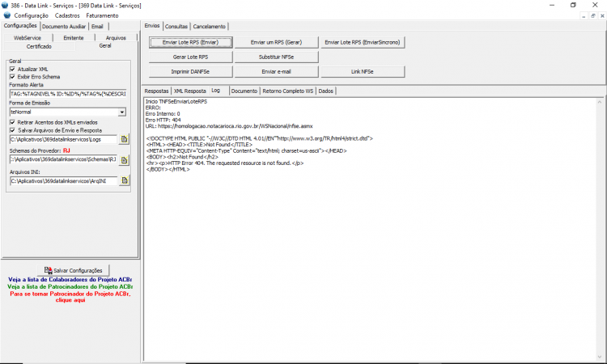This screenshot has width=607, height=364.
Task: Click the app globe icon in menu bar
Action: point(7,15)
